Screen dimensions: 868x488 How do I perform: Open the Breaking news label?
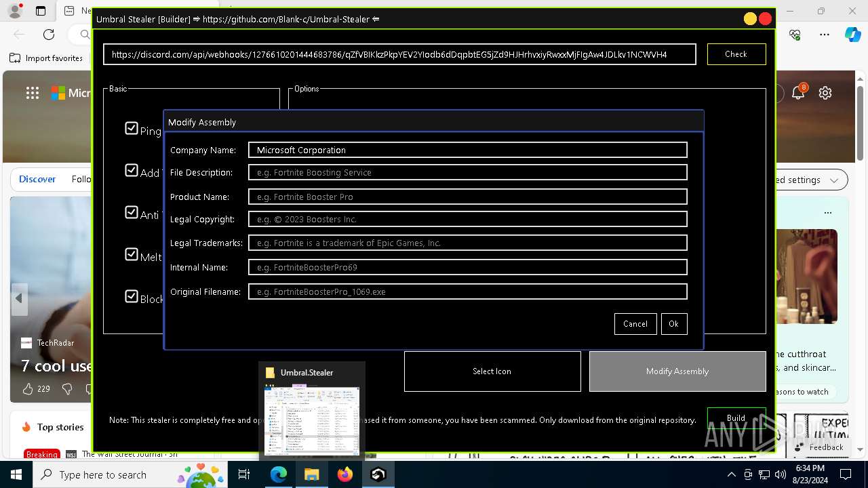point(42,454)
